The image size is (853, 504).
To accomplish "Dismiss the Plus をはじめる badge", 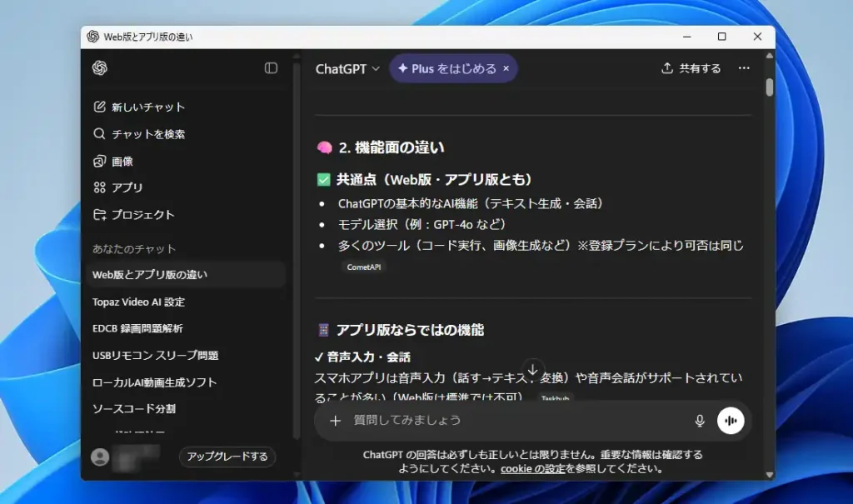I will 506,68.
